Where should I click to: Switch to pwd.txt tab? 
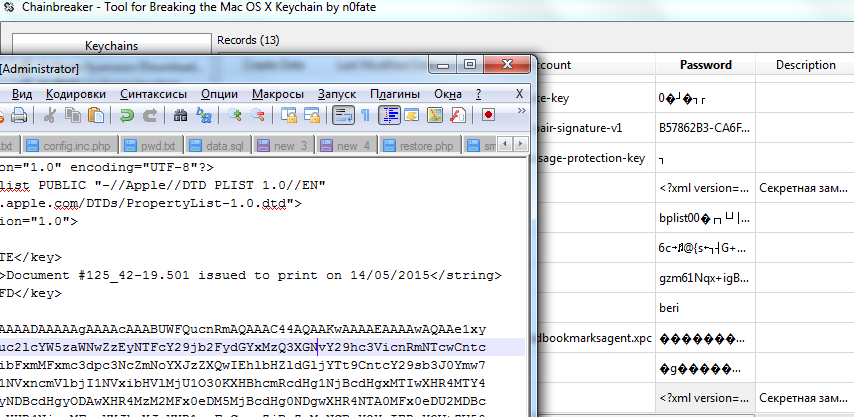click(x=152, y=146)
